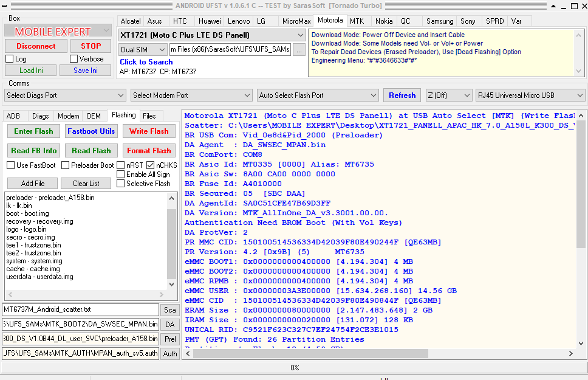Click the scatter file name field

coord(81,310)
